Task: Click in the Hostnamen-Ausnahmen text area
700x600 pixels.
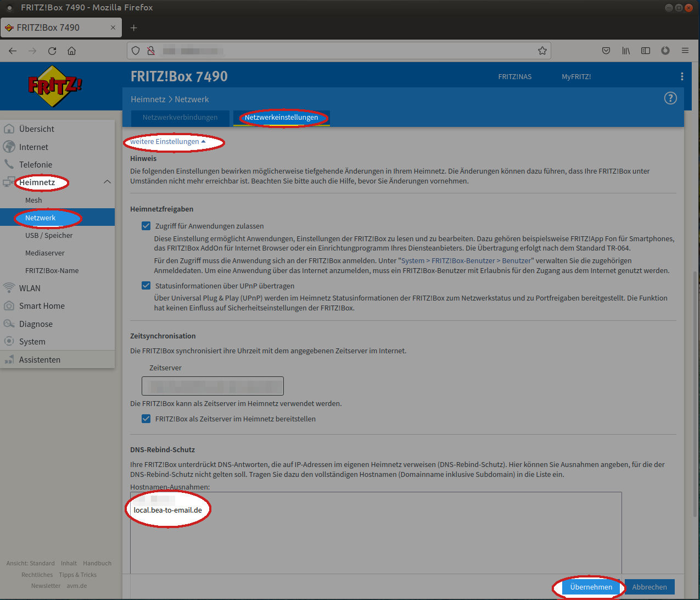Action: coord(376,533)
